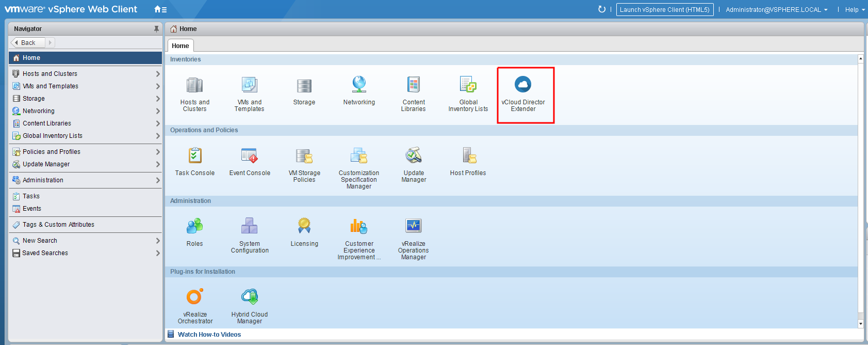The width and height of the screenshot is (868, 345).
Task: Expand the Saved Searches chevron in Navigator
Action: 158,253
